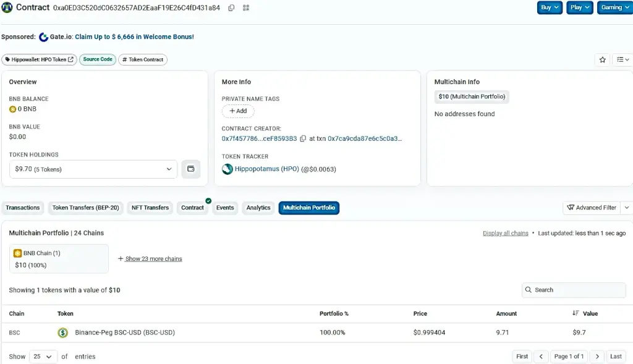Viewport: 633px width, 364px height.
Task: Click verified checkmark on Contract tab
Action: click(208, 201)
